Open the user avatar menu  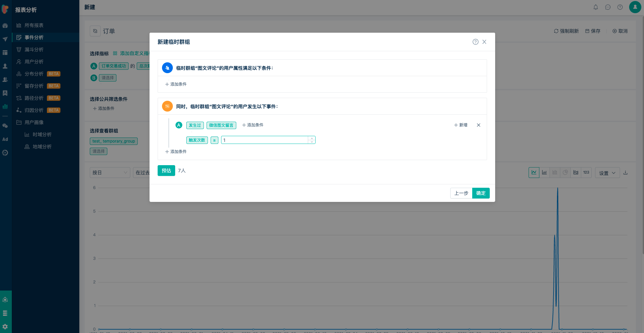[635, 7]
